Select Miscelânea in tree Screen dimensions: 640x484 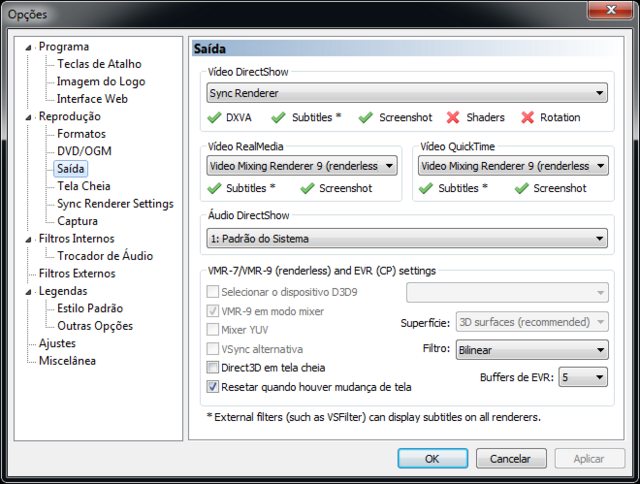point(67,361)
